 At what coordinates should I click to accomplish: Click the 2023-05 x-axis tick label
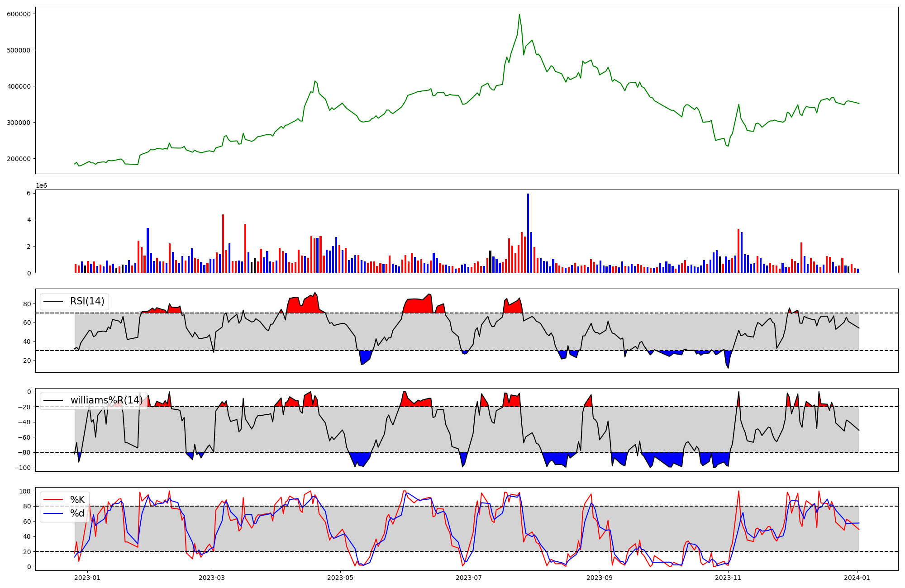pos(340,578)
